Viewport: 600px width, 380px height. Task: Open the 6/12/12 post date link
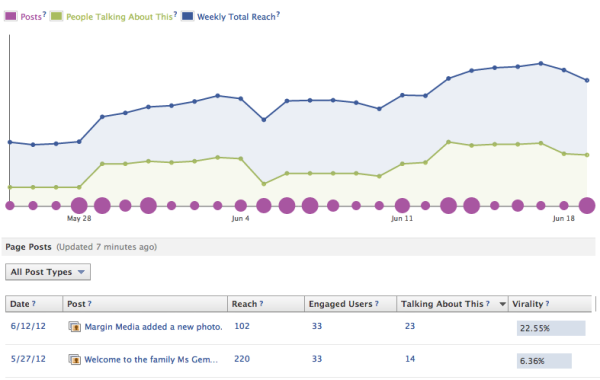(x=28, y=326)
